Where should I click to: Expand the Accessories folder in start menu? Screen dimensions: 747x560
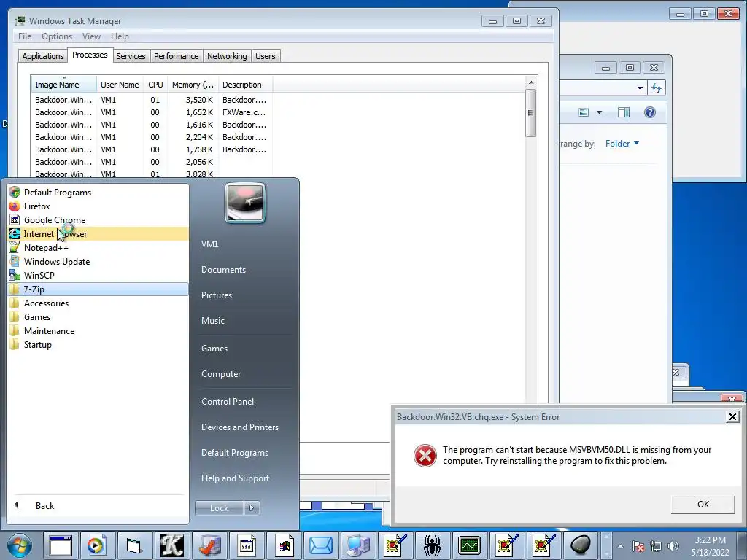pos(98,303)
